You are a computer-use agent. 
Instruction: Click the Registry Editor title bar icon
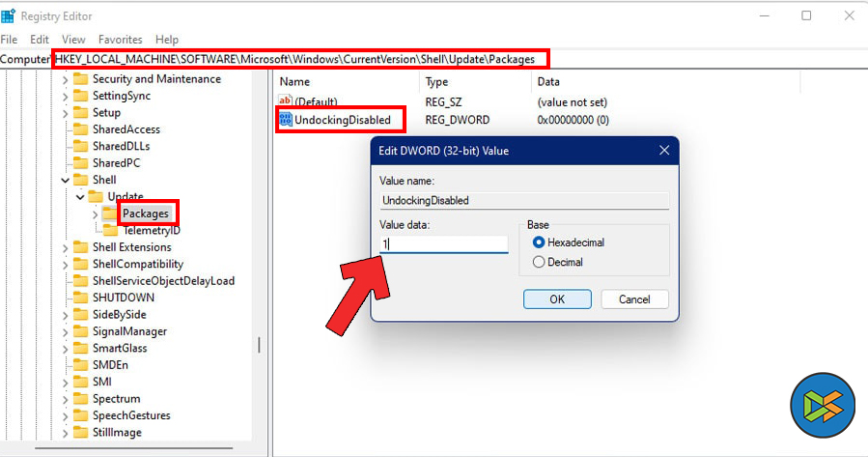pos(8,16)
